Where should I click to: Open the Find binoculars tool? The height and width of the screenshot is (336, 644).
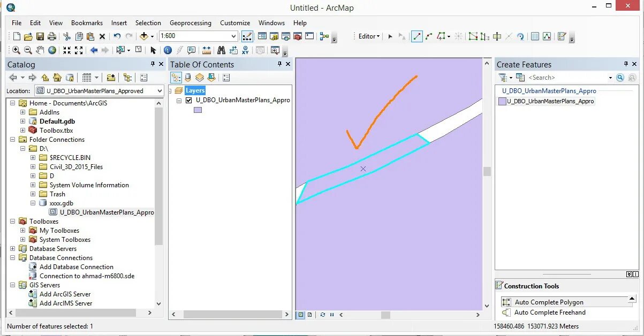tap(221, 50)
